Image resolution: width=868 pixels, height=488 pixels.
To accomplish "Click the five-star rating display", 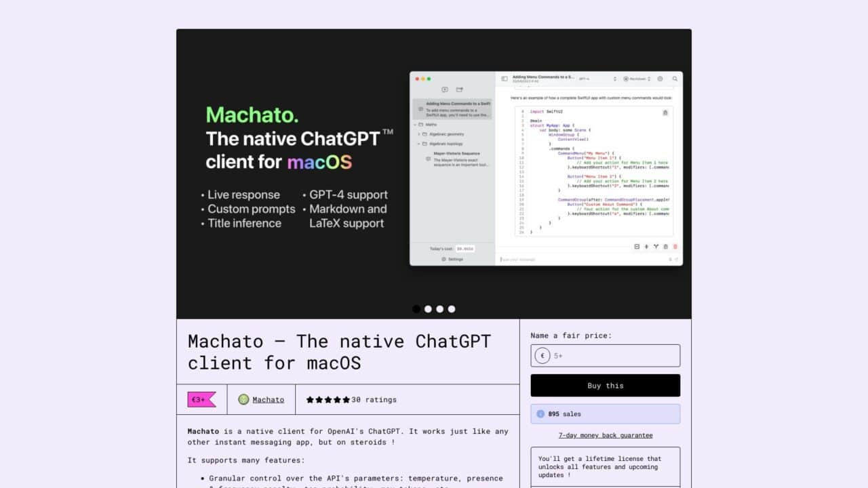I will (328, 399).
